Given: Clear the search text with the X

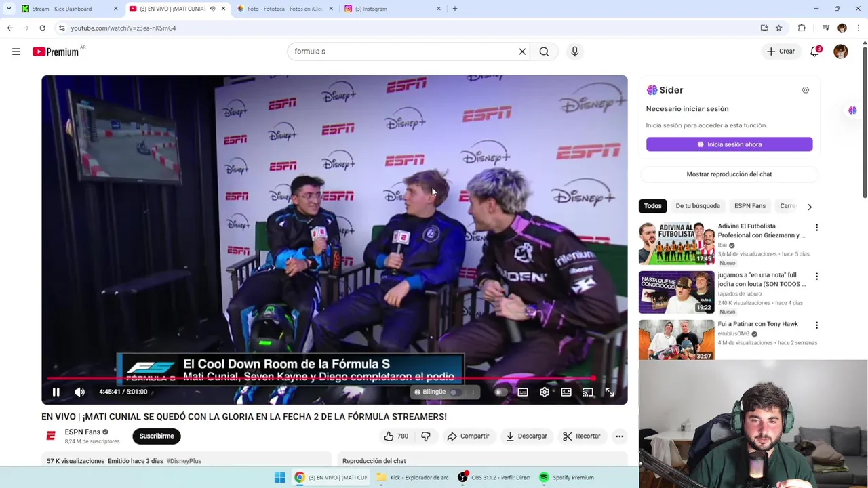Looking at the screenshot, I should click(522, 52).
